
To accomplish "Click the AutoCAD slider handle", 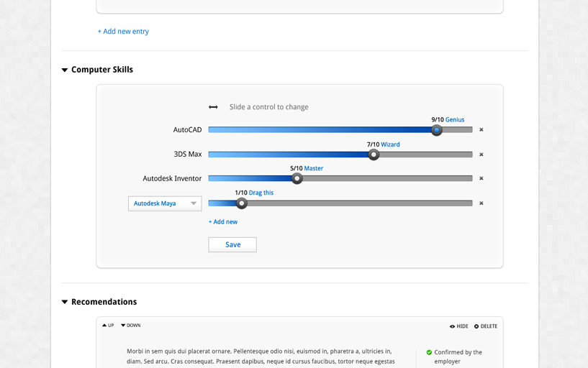I will 436,130.
